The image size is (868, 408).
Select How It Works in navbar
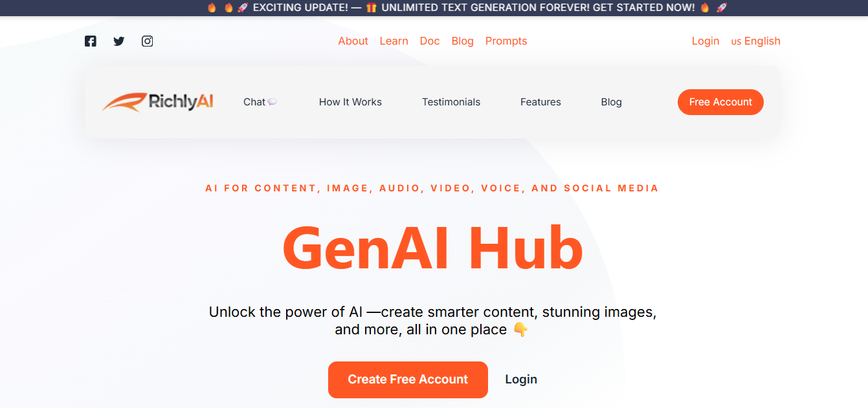[x=350, y=102]
